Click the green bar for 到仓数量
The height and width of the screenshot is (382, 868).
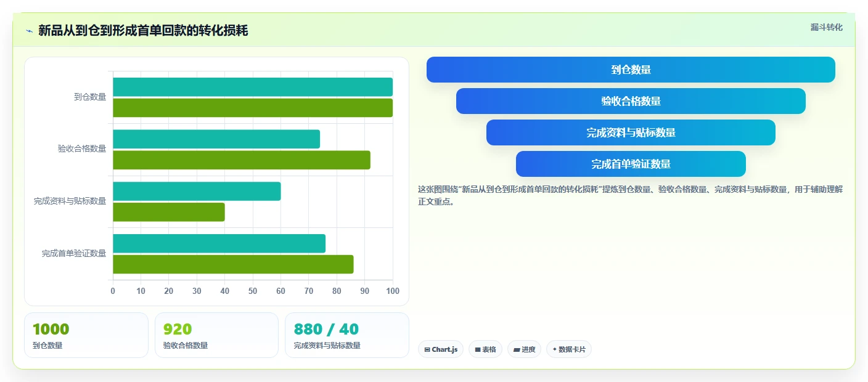(x=253, y=108)
